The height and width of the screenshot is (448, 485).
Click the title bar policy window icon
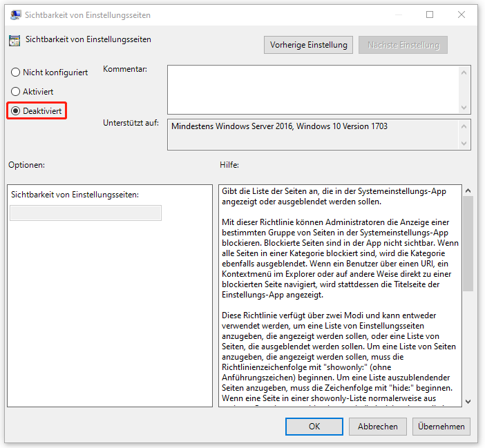point(15,14)
